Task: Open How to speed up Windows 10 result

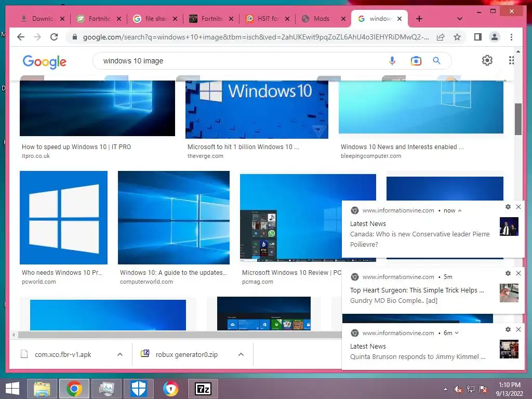Action: pyautogui.click(x=76, y=147)
